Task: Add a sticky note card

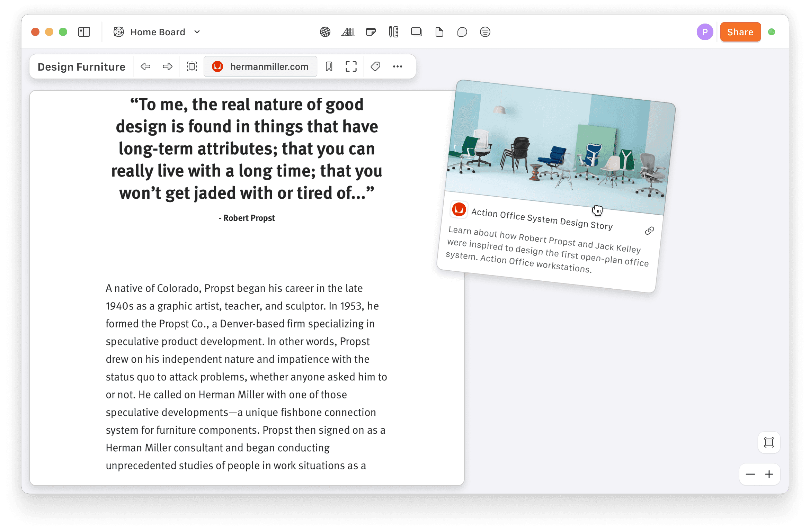Action: click(371, 32)
